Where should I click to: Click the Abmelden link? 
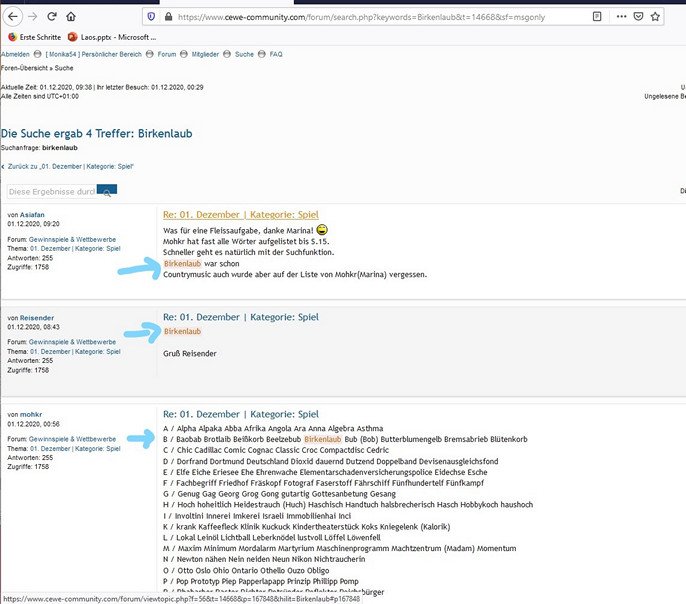coord(15,54)
